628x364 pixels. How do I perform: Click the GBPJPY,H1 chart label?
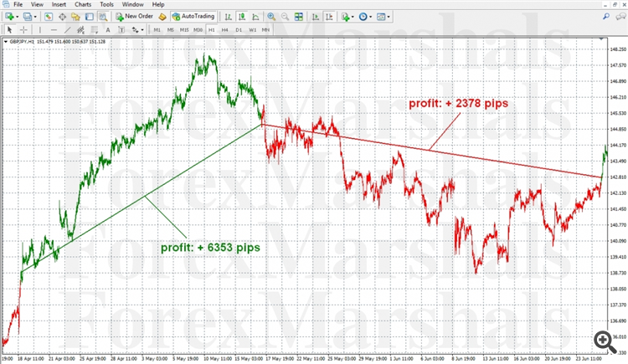[22, 42]
